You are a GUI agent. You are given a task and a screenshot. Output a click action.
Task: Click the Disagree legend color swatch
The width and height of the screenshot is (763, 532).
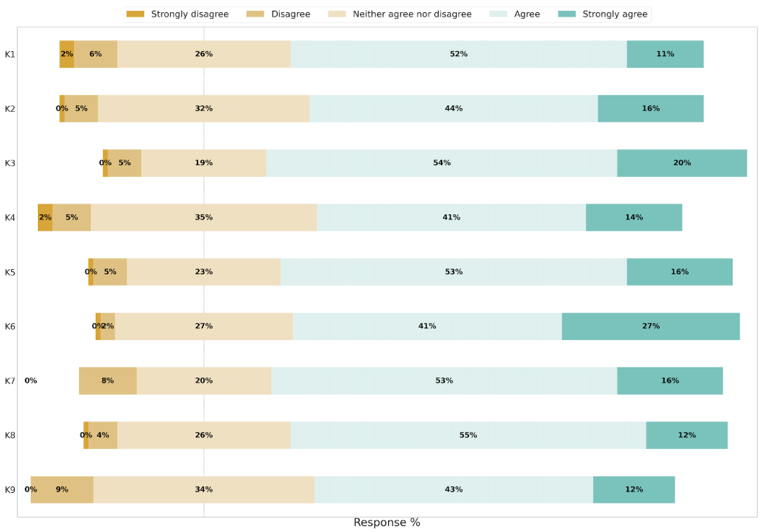(255, 14)
